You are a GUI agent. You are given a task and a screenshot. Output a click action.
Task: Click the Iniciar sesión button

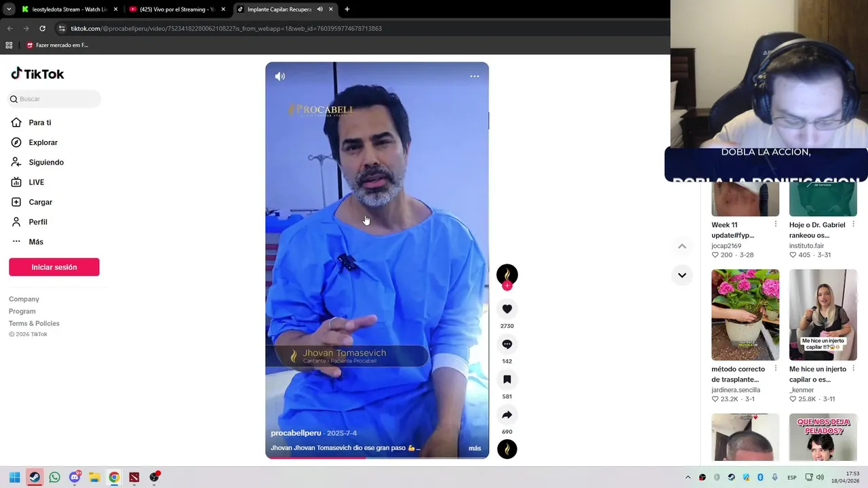coord(54,267)
